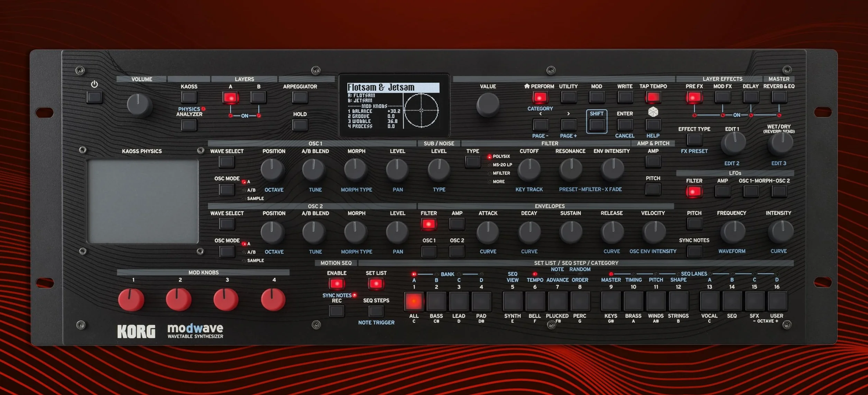Click the envelope Release knob
868x395 pixels.
click(x=612, y=232)
